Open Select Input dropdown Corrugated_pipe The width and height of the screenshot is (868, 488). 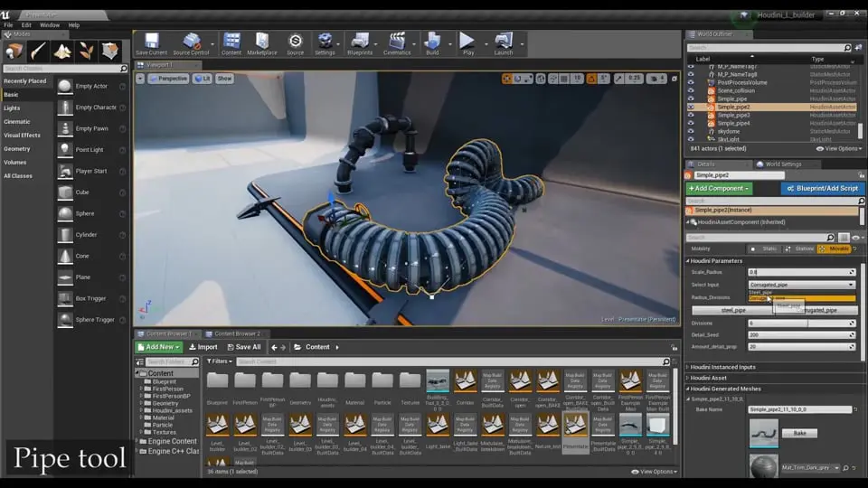click(x=802, y=285)
